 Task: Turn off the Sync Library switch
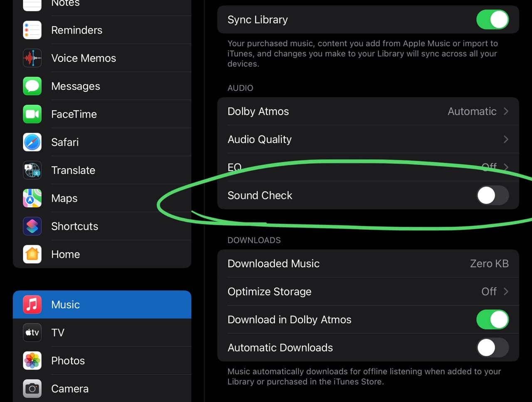[x=493, y=20]
